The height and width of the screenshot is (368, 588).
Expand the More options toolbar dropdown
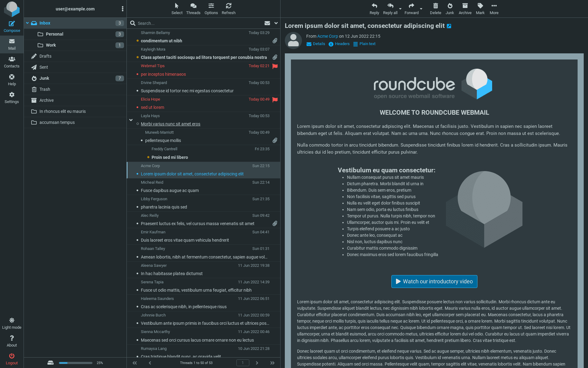[494, 8]
